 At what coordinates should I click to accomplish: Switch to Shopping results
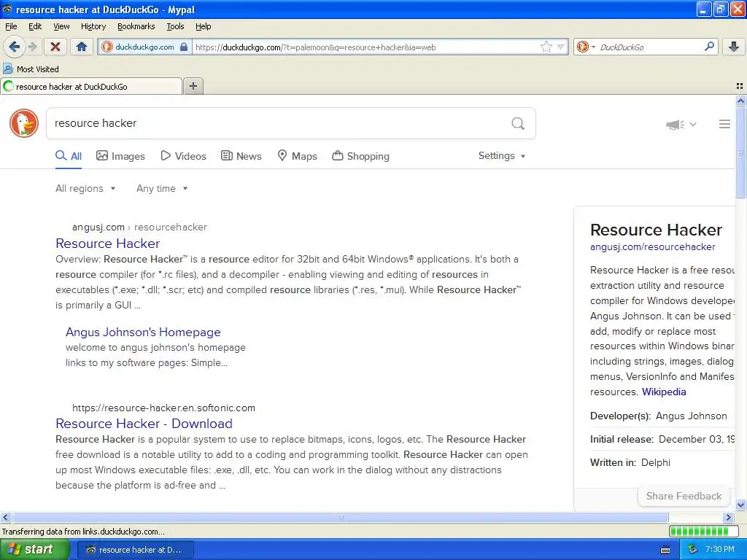coord(360,156)
